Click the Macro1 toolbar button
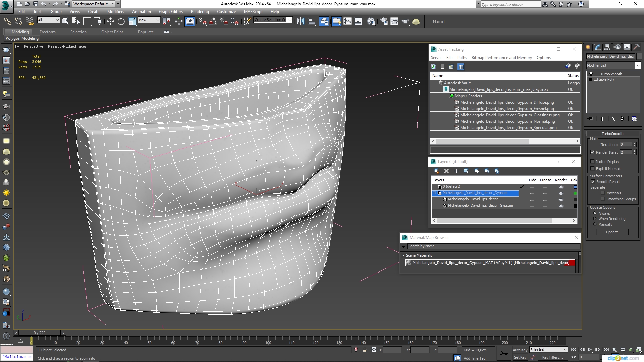The width and height of the screenshot is (644, 362). coord(439,22)
